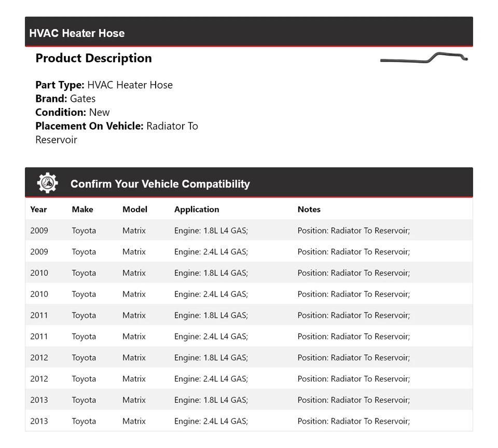The width and height of the screenshot is (498, 448).
Task: Click the Application column header
Action: pyautogui.click(x=197, y=209)
